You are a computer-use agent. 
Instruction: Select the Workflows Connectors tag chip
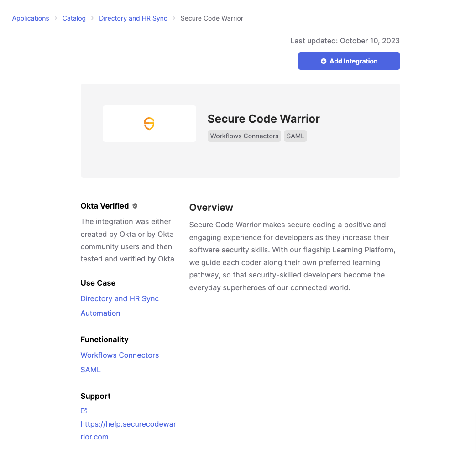244,136
